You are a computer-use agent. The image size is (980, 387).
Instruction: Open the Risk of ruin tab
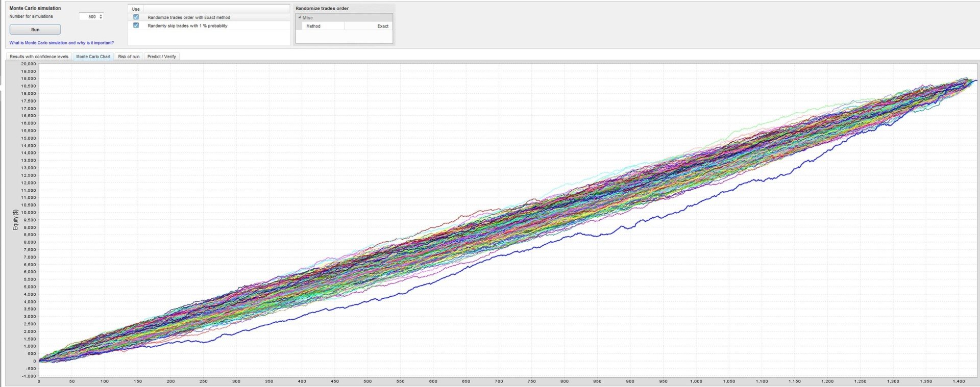[x=129, y=57]
